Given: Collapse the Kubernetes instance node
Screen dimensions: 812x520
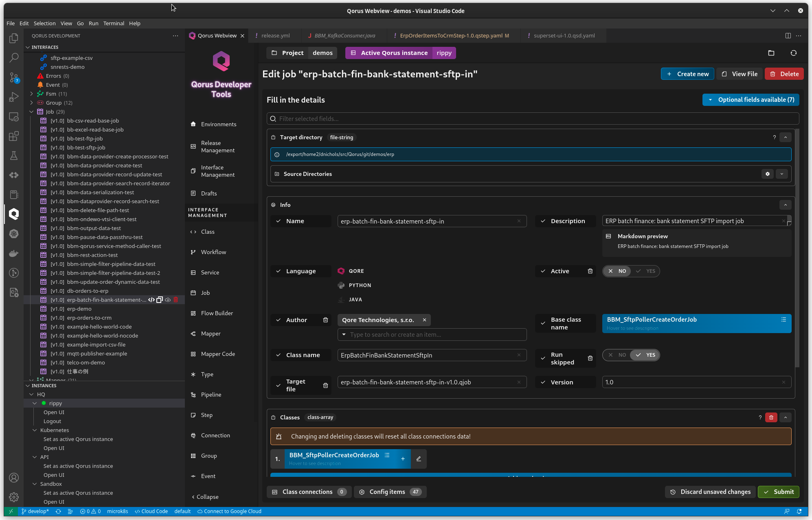Looking at the screenshot, I should coord(35,430).
